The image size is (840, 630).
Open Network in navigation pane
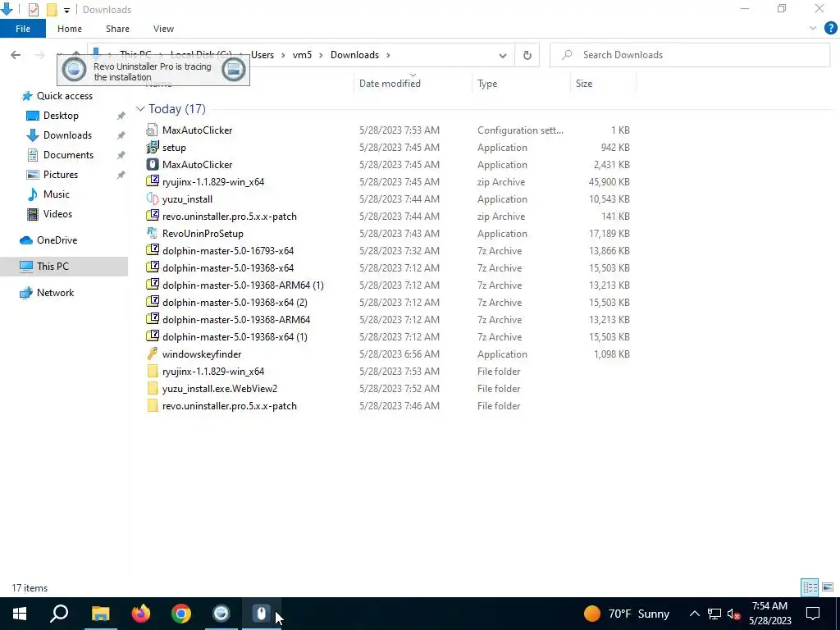click(x=55, y=293)
